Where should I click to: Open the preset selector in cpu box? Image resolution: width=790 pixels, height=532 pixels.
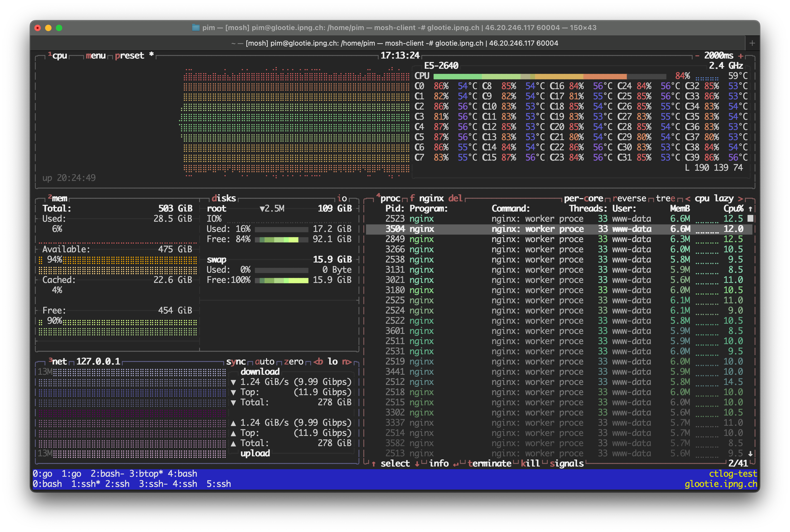coord(129,56)
